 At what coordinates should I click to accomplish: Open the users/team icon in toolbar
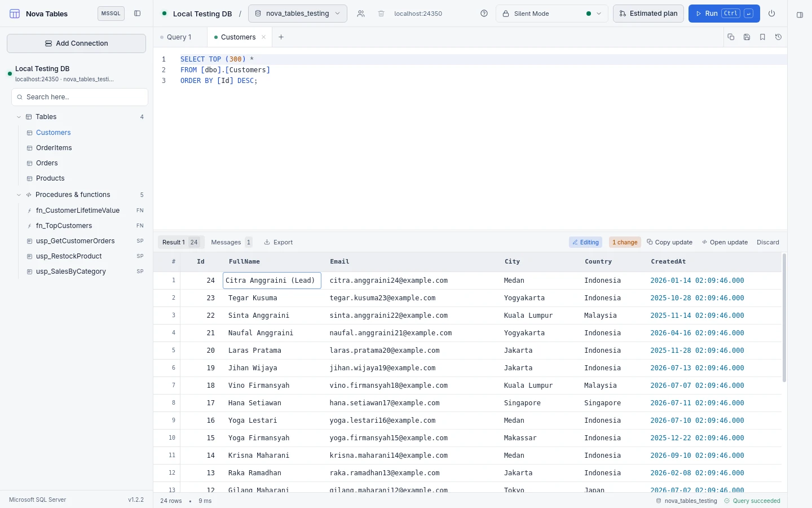click(361, 14)
